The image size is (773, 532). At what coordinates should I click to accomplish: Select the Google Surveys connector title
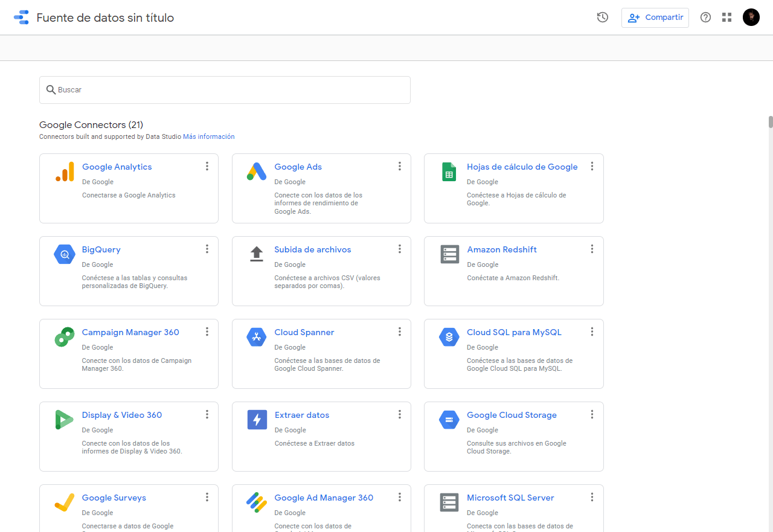click(114, 498)
